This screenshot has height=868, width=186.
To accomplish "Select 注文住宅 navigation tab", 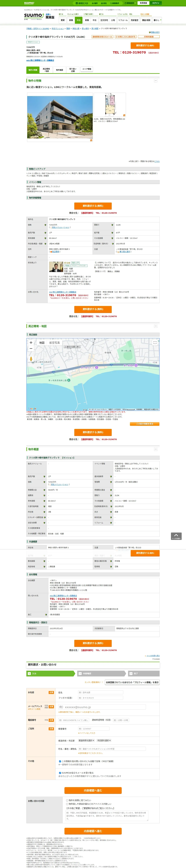I will pos(104,20).
